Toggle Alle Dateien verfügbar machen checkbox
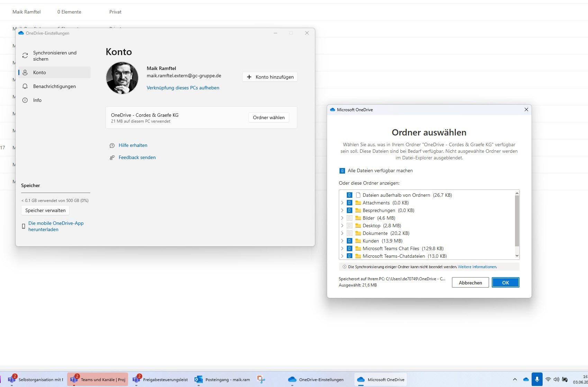588x387 pixels. [x=342, y=170]
